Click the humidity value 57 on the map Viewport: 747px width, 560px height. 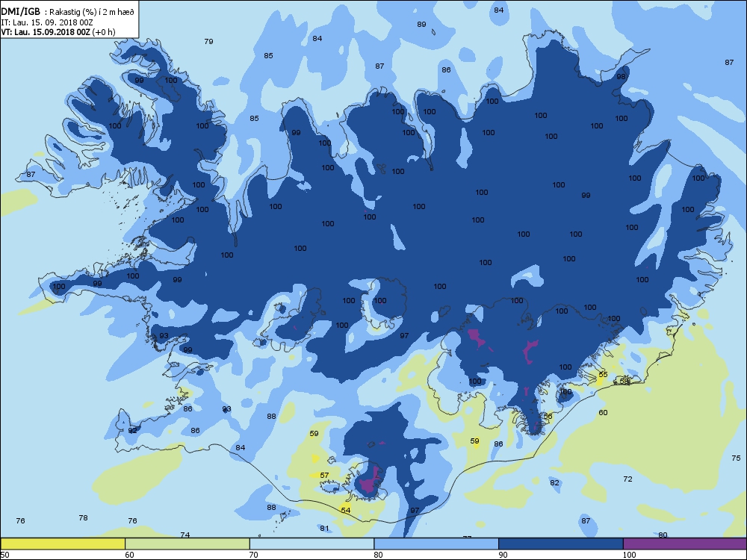324,475
